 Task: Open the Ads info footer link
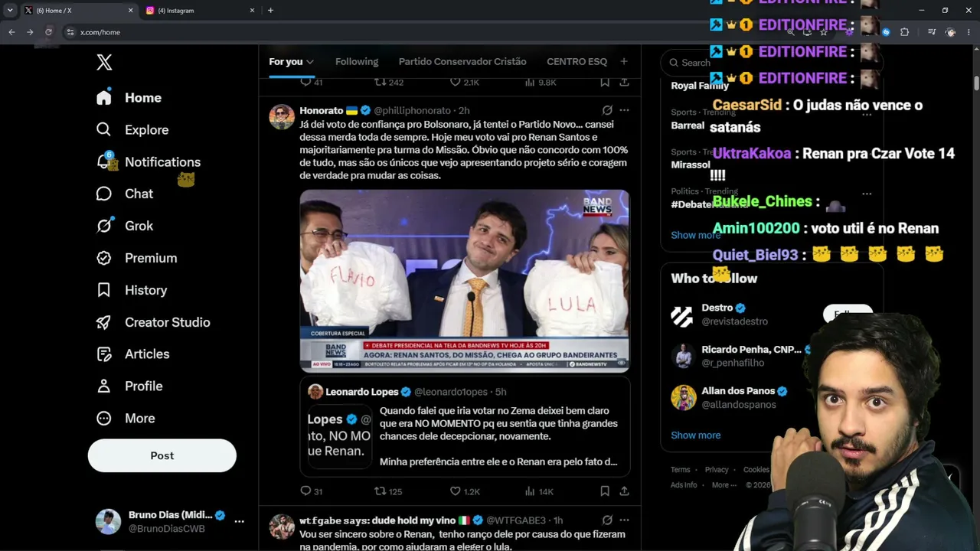coord(684,485)
